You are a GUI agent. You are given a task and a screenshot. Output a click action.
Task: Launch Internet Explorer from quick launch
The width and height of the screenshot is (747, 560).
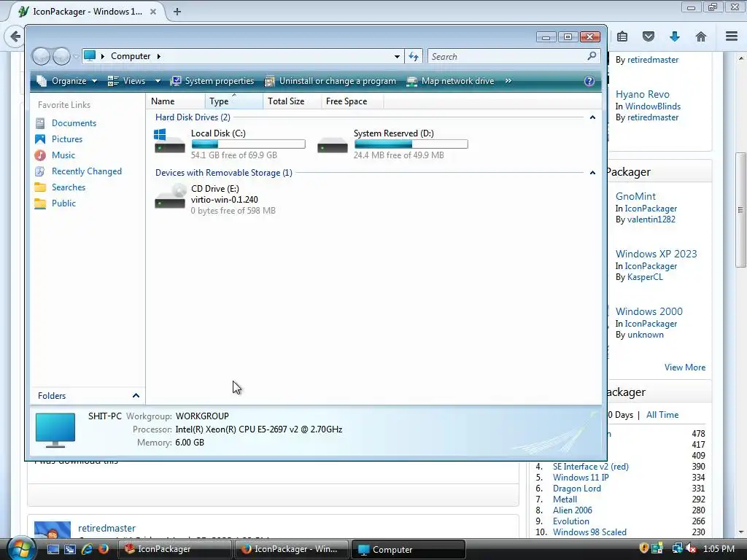tap(87, 549)
